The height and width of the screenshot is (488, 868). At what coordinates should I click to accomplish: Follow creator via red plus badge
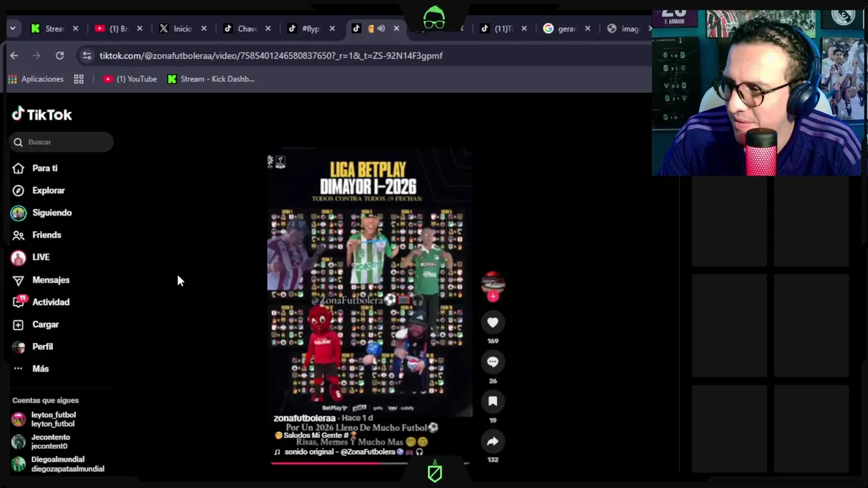pos(493,296)
